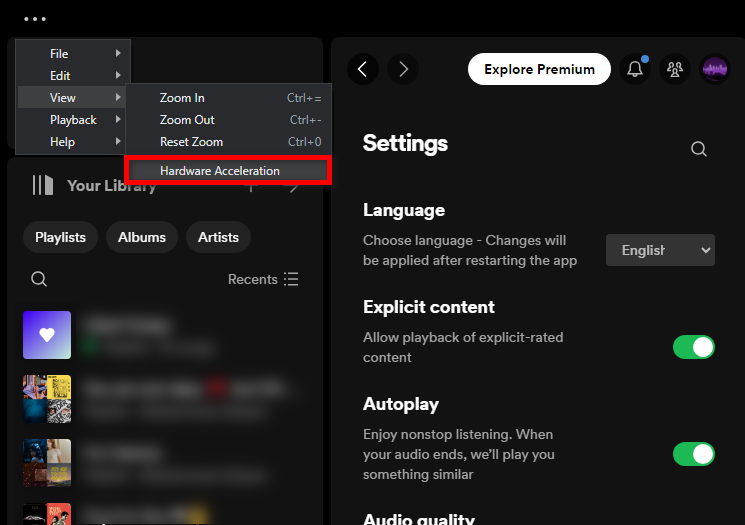The height and width of the screenshot is (525, 745).
Task: Choose Reset Zoom from View submenu
Action: coord(229,142)
